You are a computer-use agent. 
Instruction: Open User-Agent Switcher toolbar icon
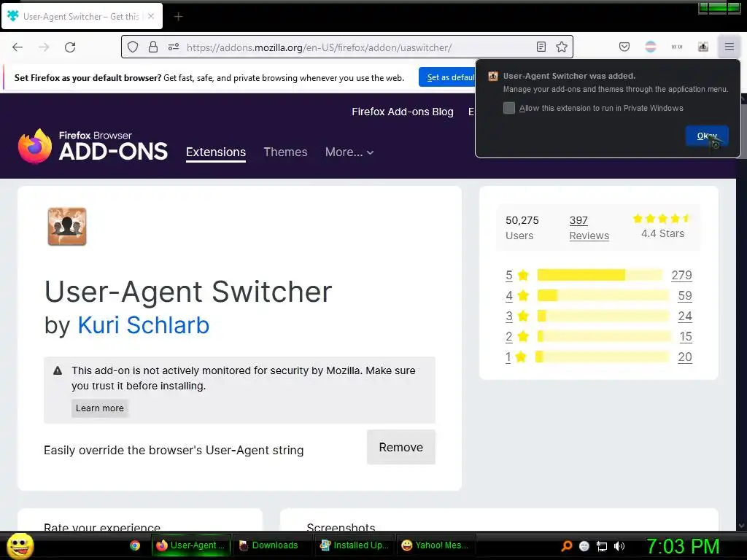point(703,47)
